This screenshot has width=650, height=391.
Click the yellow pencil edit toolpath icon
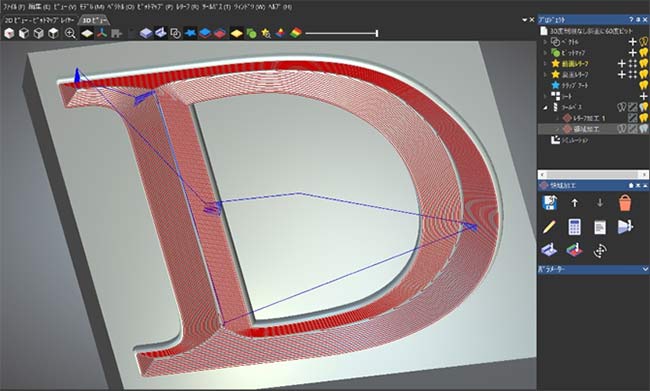pyautogui.click(x=548, y=227)
